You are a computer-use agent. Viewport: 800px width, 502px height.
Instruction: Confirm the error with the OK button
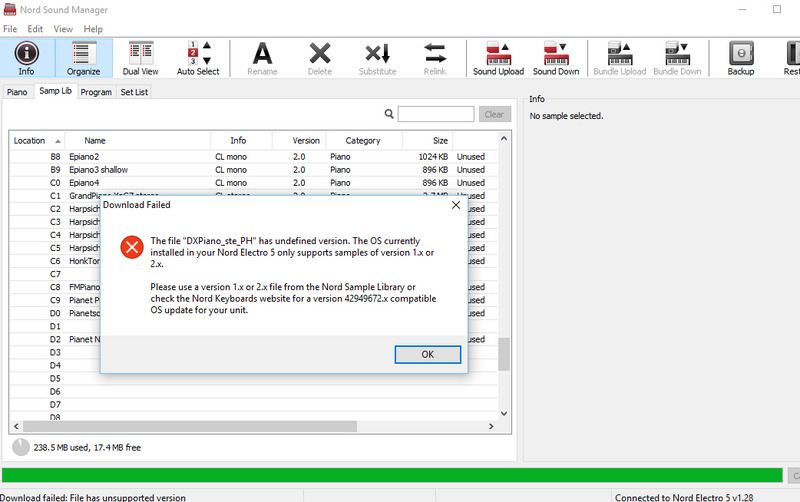coord(428,354)
